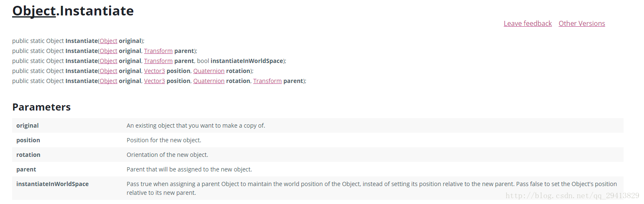
Task: Click Object type in first Instantiate signature
Action: coord(108,41)
